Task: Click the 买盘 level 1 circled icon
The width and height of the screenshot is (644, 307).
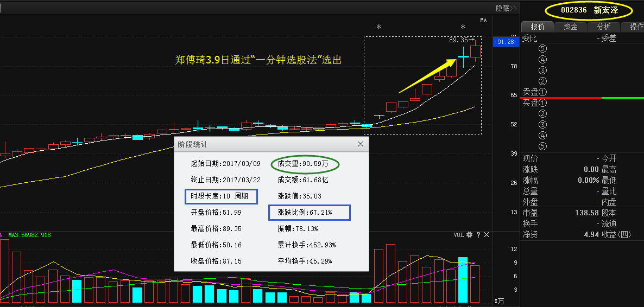Action: point(542,103)
